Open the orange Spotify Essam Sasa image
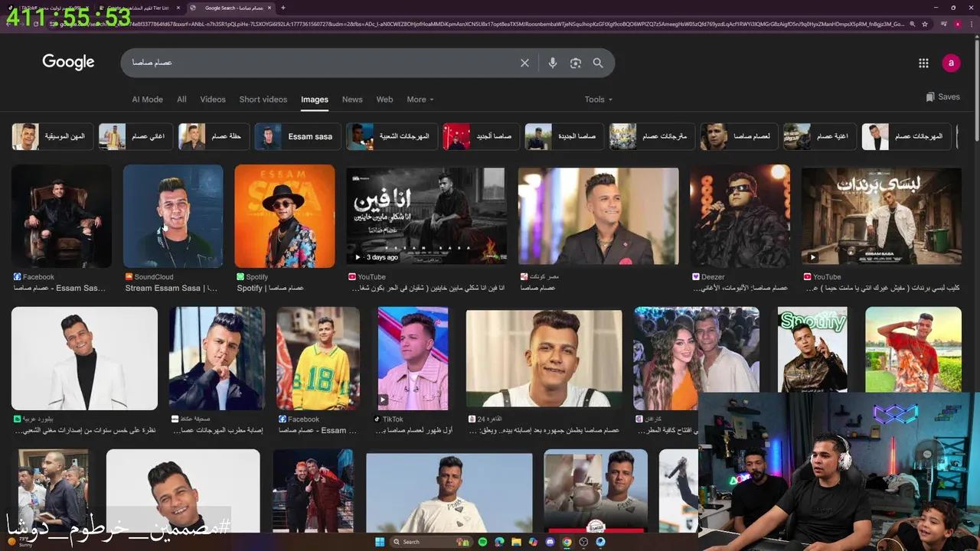 pos(285,217)
